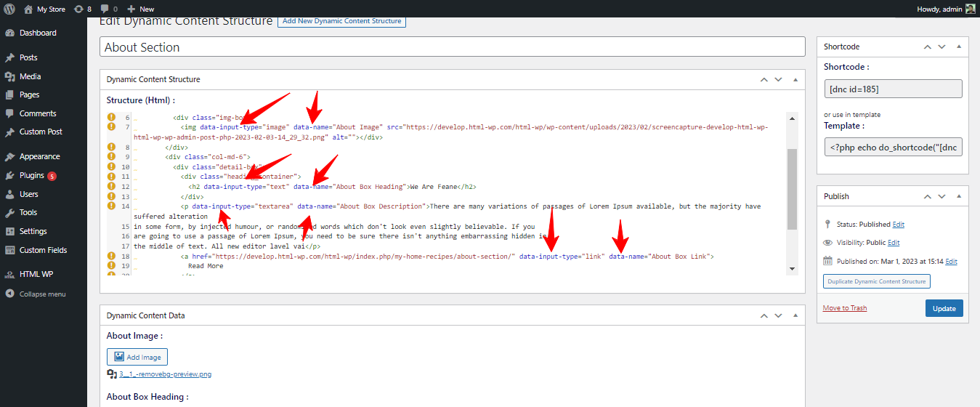Click the warning icon on line 7

coord(112,126)
